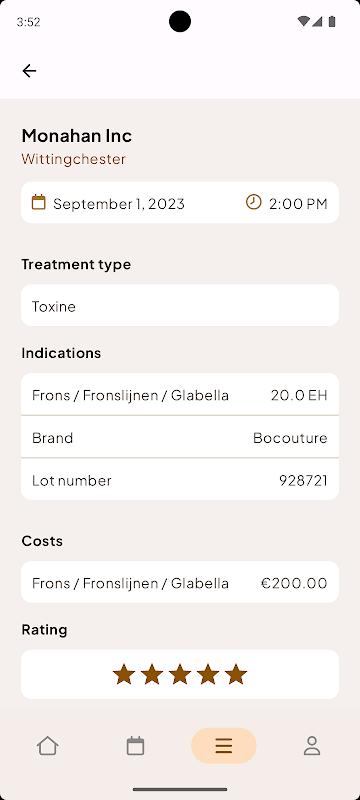Tap the 2:00 PM time text
This screenshot has width=360, height=800.
pyautogui.click(x=298, y=204)
